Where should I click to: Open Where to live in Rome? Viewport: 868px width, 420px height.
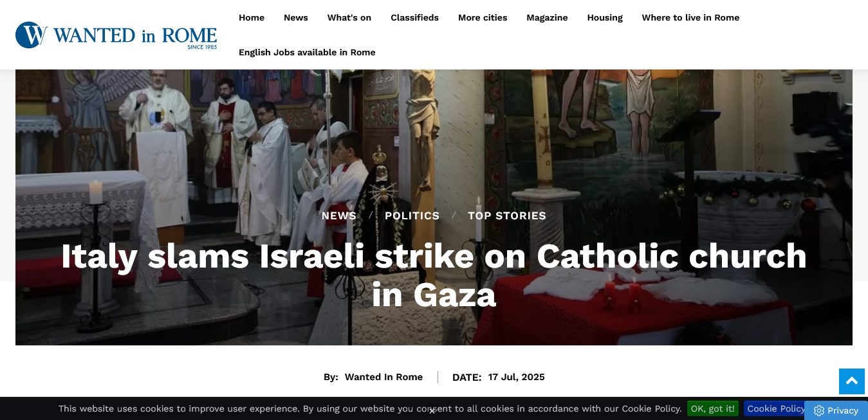tap(690, 17)
